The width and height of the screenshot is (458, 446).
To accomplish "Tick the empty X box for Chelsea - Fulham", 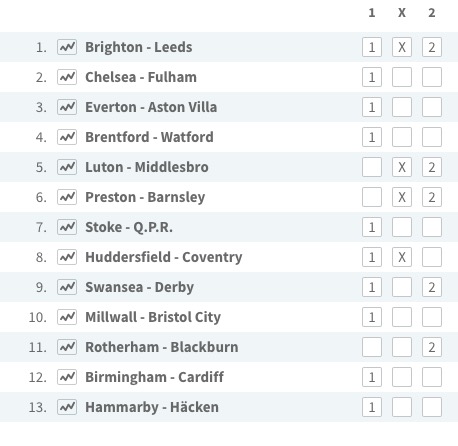I will (402, 77).
